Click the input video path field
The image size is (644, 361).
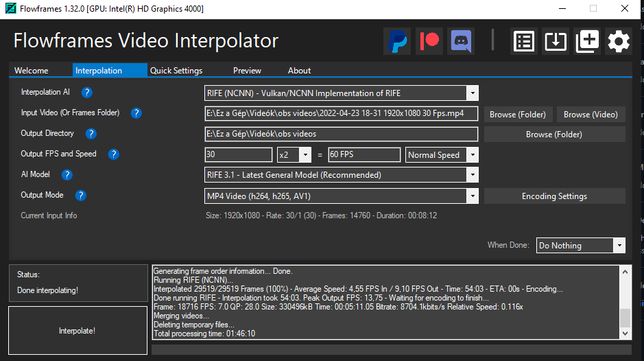342,113
